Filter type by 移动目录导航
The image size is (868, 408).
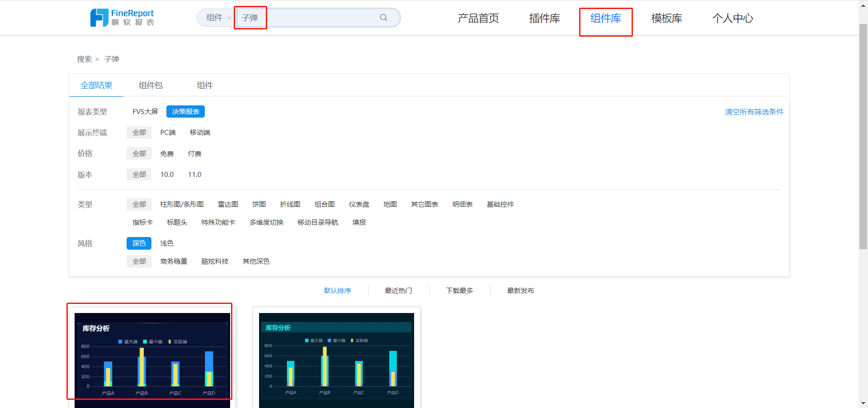[x=318, y=223]
